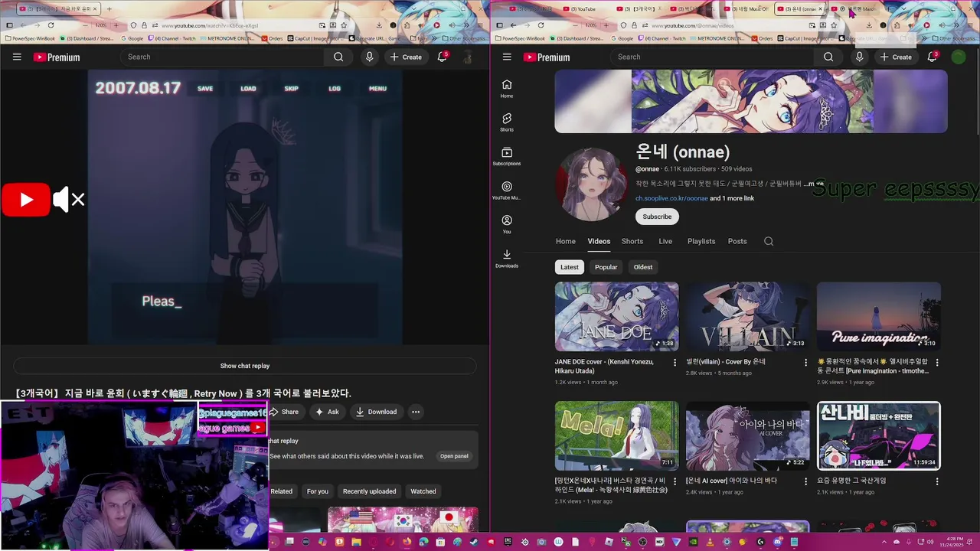Select the Latest filter chip

[570, 267]
